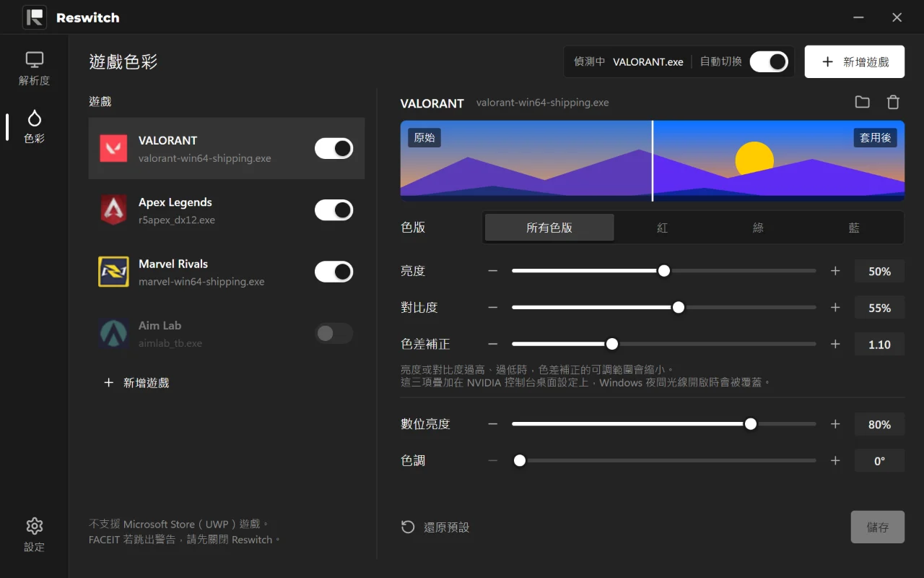
Task: Click the 新增遊戲 button in the header
Action: tap(855, 62)
